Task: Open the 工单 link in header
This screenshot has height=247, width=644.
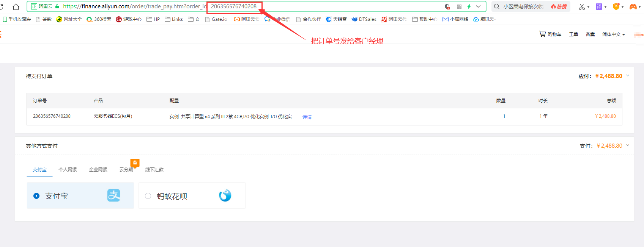Action: (x=573, y=34)
